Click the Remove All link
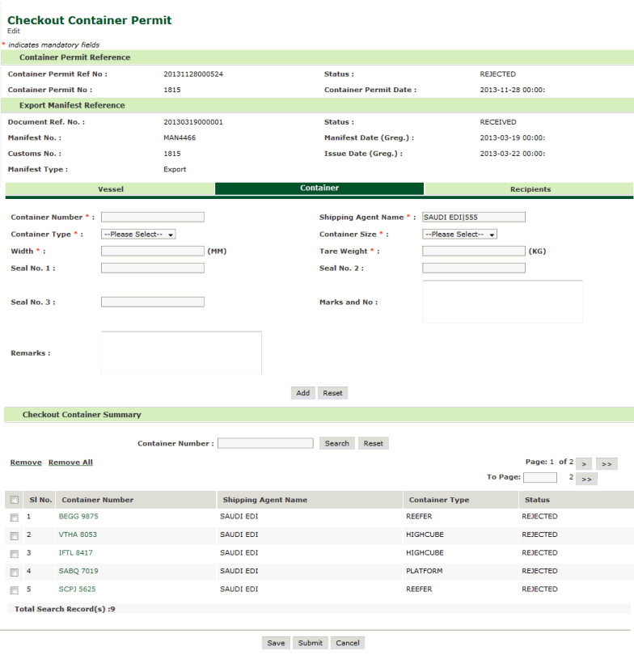 coord(70,463)
